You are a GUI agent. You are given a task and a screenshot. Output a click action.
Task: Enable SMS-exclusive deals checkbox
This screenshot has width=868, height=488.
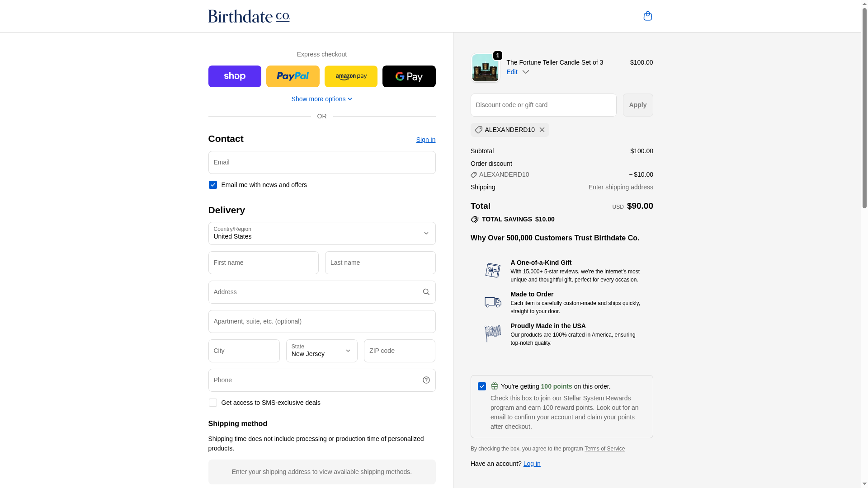[213, 403]
